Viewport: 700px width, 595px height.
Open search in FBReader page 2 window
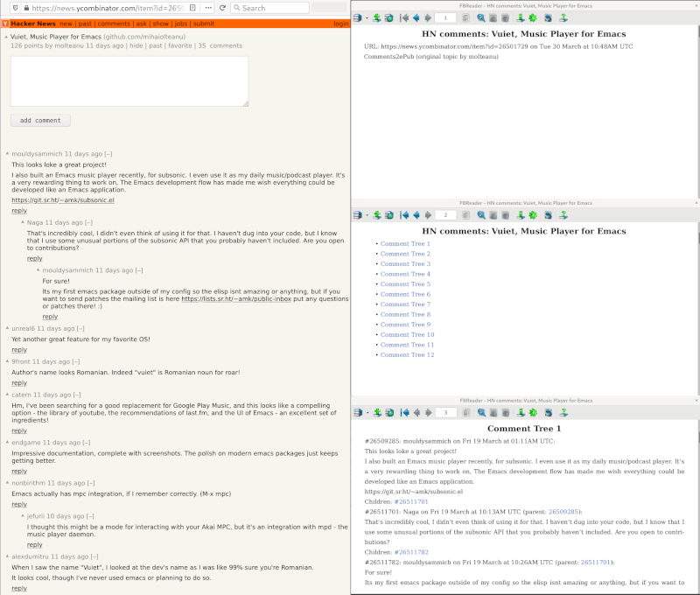[x=480, y=215]
